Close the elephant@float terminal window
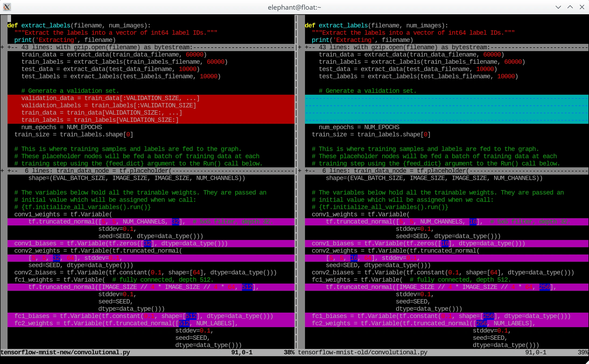This screenshot has height=364, width=589. (x=582, y=7)
